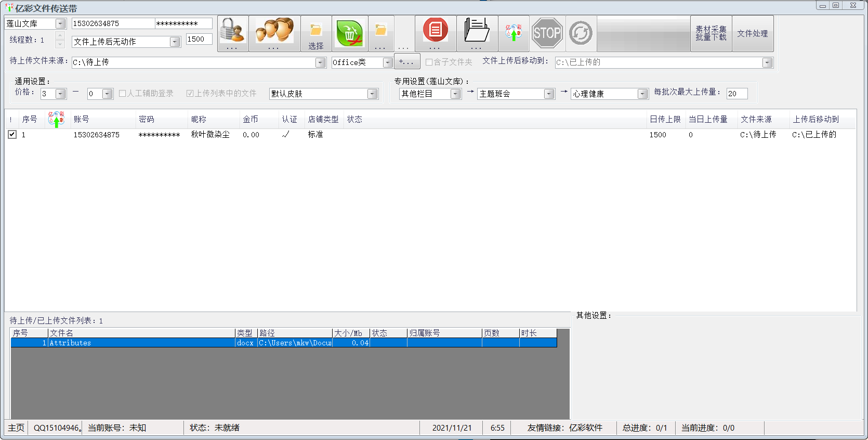Increase thread count with up stepper

coord(60,35)
